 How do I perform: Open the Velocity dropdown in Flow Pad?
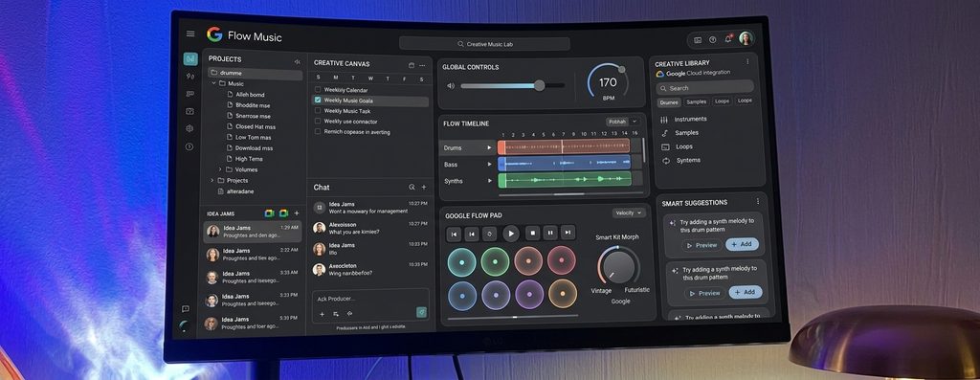(629, 213)
